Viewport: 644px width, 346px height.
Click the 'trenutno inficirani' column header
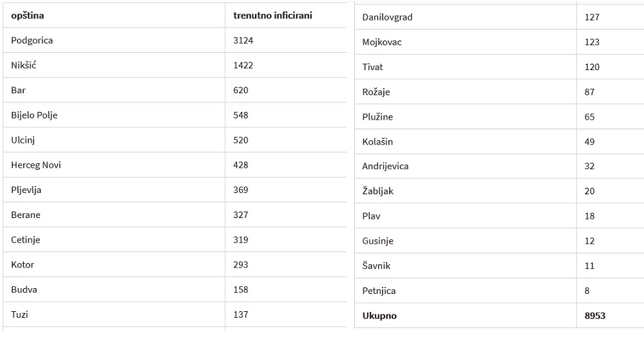[x=286, y=15]
